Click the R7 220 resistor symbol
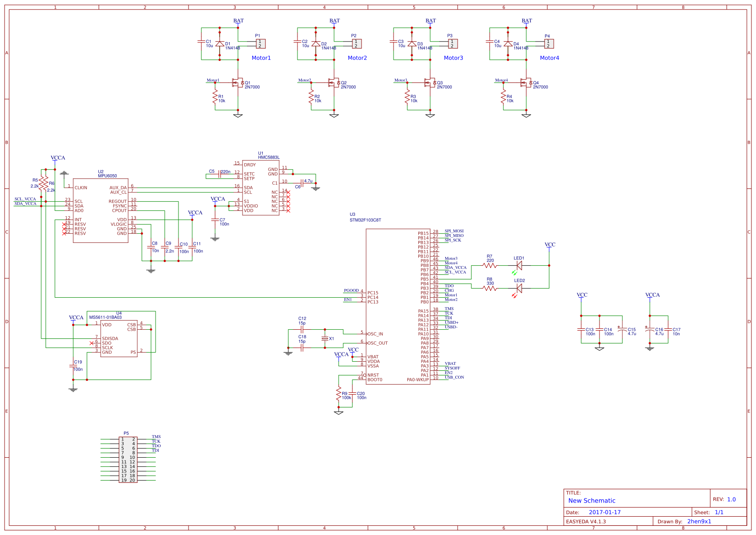 point(490,265)
